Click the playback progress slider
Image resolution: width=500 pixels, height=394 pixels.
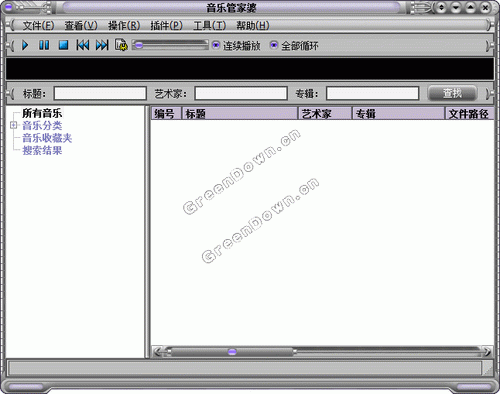pyautogui.click(x=170, y=45)
